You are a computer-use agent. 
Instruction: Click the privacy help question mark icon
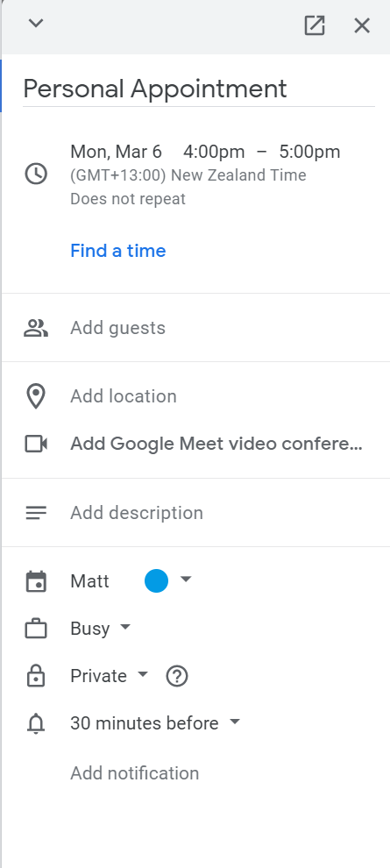click(177, 676)
